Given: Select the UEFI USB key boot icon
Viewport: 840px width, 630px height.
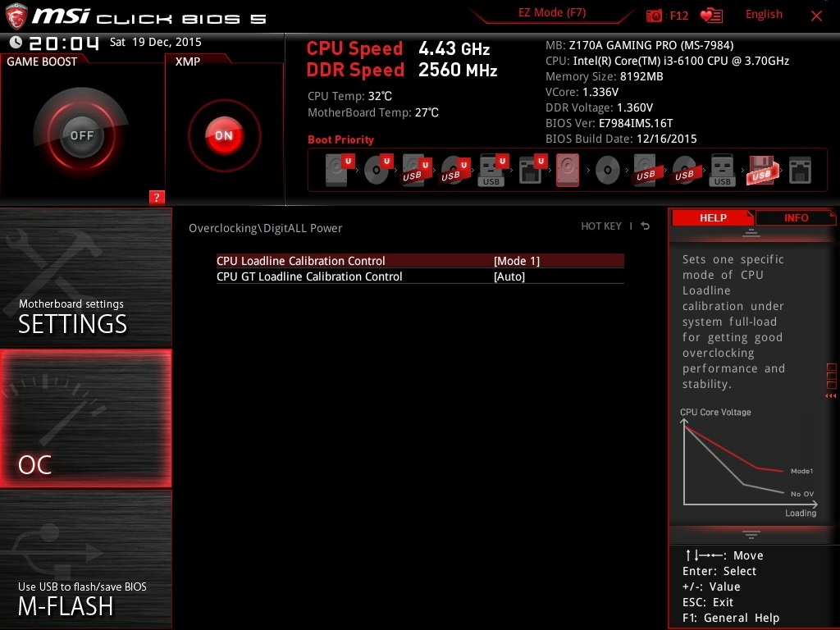Looking at the screenshot, I should [x=492, y=171].
